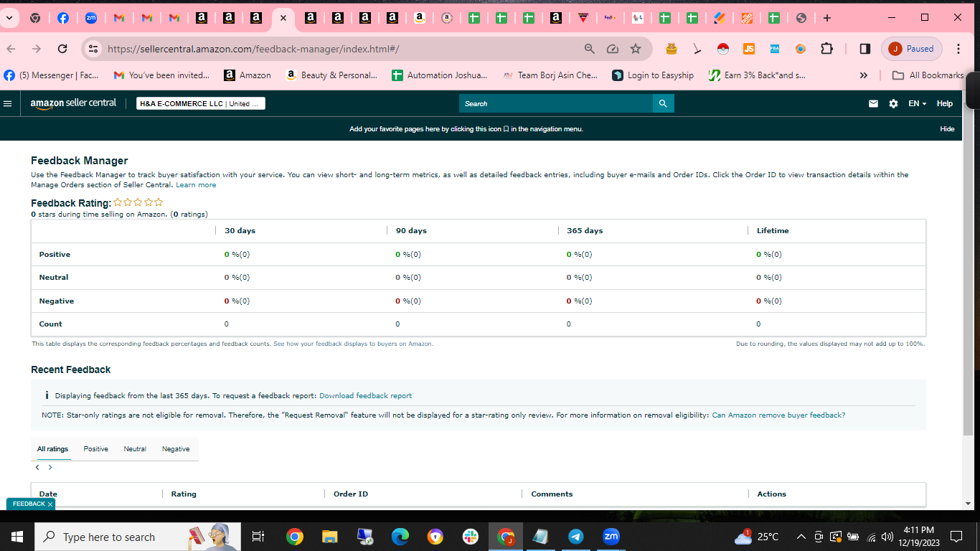The height and width of the screenshot is (551, 980).
Task: Click the search magnifier button in Seller Central
Action: [664, 103]
